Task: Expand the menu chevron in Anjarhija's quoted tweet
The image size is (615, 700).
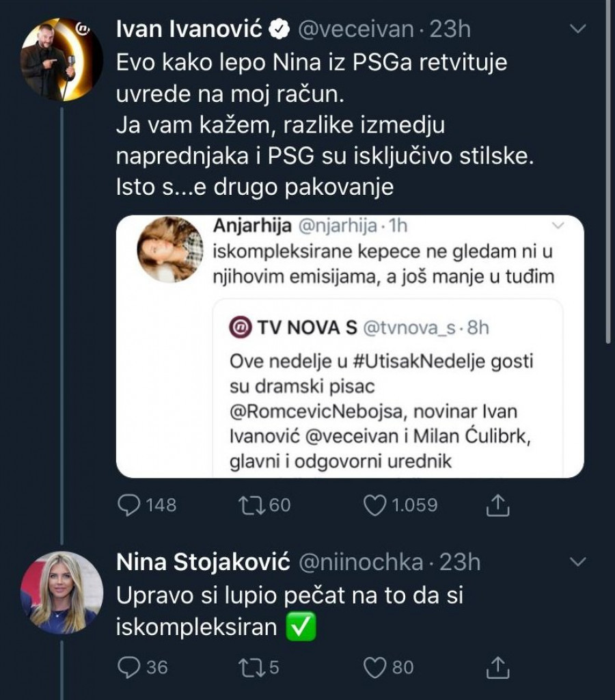Action: (x=558, y=225)
